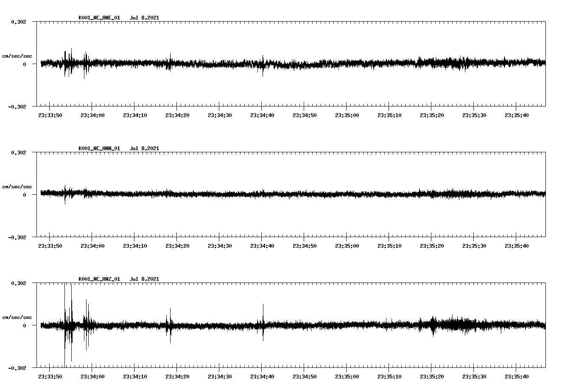Click the K001_NC_HNE_01 channel label

coord(99,18)
